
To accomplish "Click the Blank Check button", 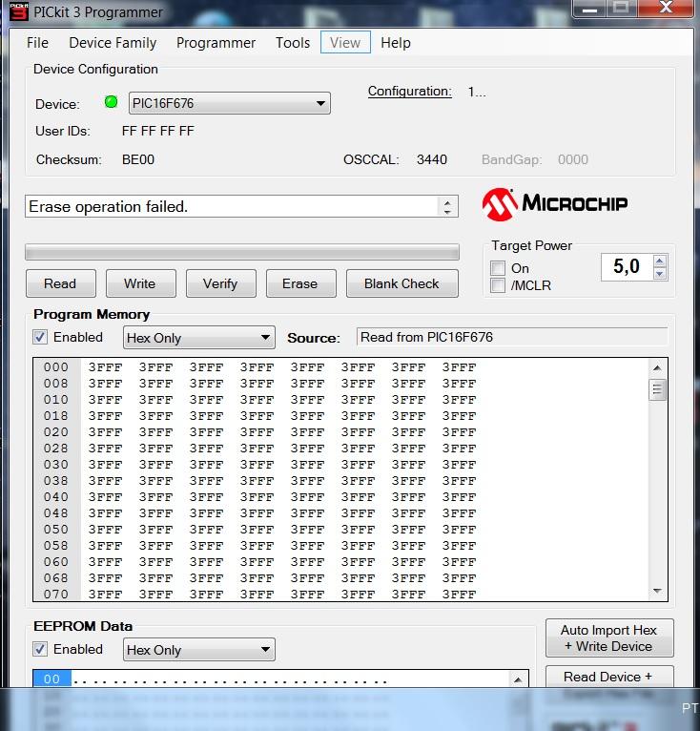I will (402, 283).
